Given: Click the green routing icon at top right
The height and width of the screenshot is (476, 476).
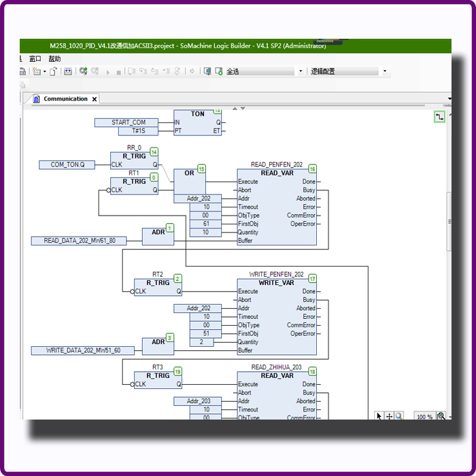Looking at the screenshot, I should 439,118.
